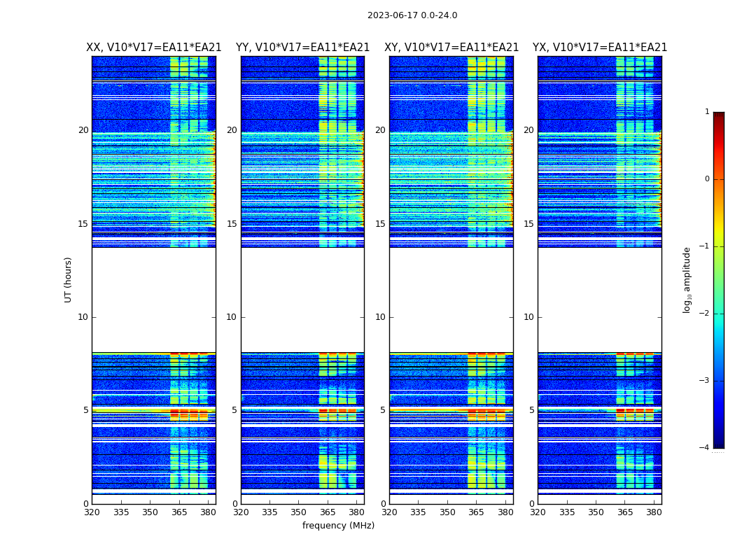Click the colorbar tick label −4
Screen dimensions: 735x560
[704, 448]
